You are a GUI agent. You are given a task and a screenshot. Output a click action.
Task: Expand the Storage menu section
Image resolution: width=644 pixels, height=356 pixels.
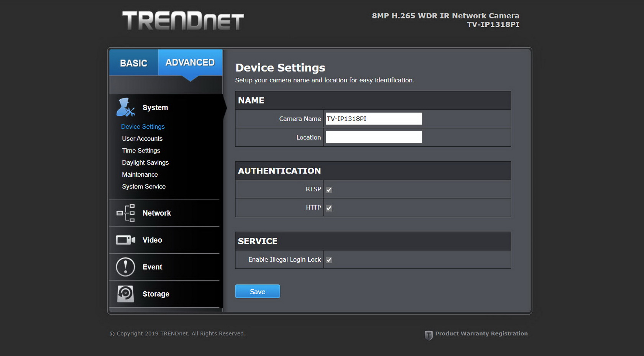(164, 294)
